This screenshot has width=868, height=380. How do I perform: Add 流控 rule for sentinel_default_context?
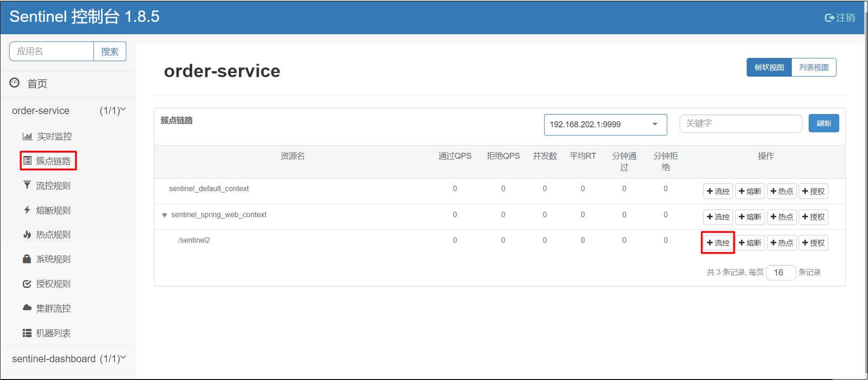coord(718,191)
